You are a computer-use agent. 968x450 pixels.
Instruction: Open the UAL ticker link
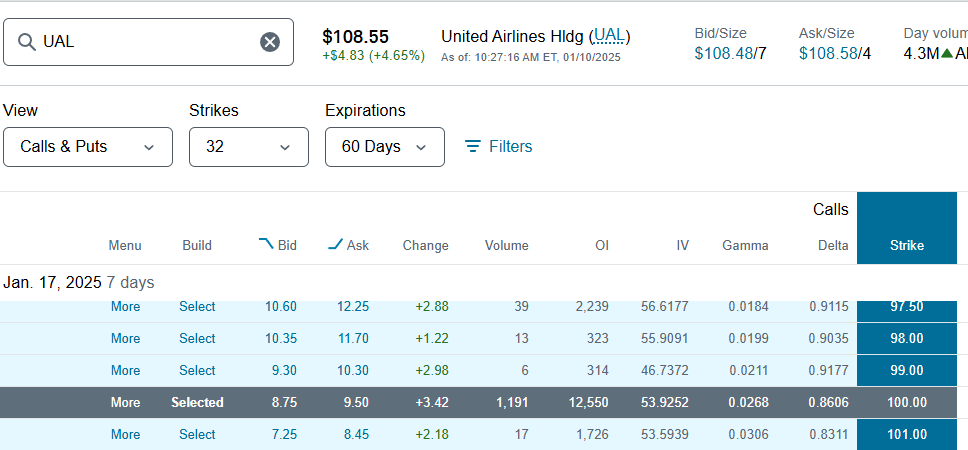pyautogui.click(x=609, y=36)
